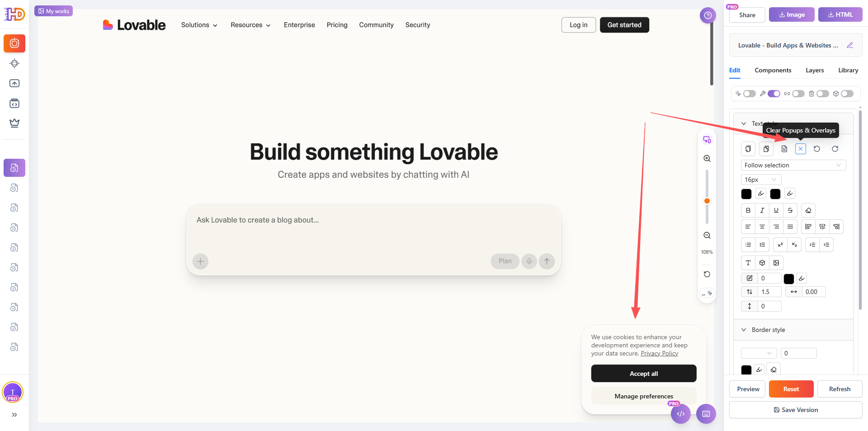
Task: Select the crown icon in the left sidebar
Action: pyautogui.click(x=14, y=123)
